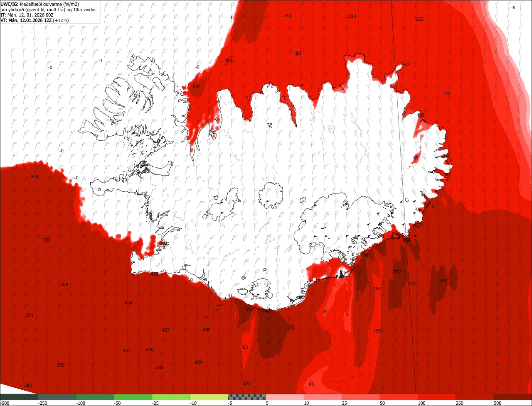Screen dimensions: 532x406
Task: Select the map value 538 southeast of Iceland
Action: pos(443,281)
